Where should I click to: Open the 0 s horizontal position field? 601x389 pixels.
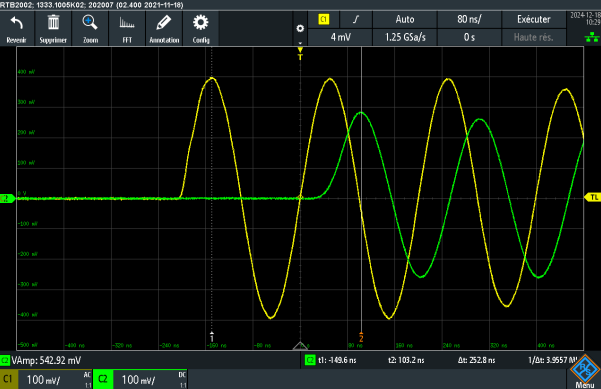pos(469,37)
